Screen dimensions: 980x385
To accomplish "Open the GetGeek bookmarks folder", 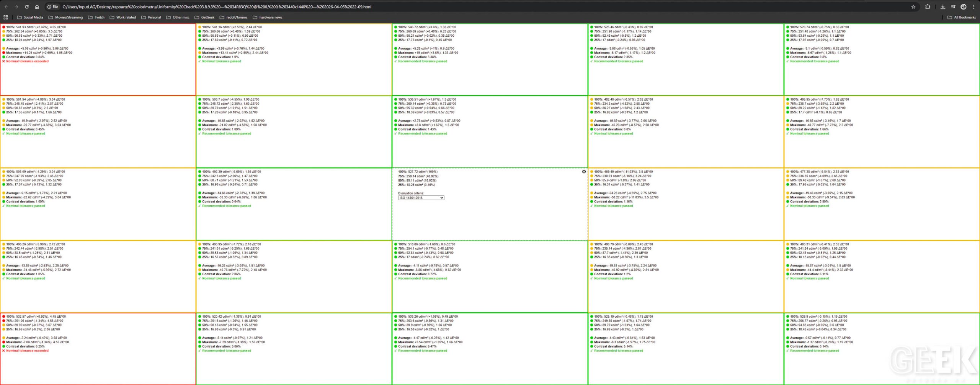I will click(x=204, y=17).
